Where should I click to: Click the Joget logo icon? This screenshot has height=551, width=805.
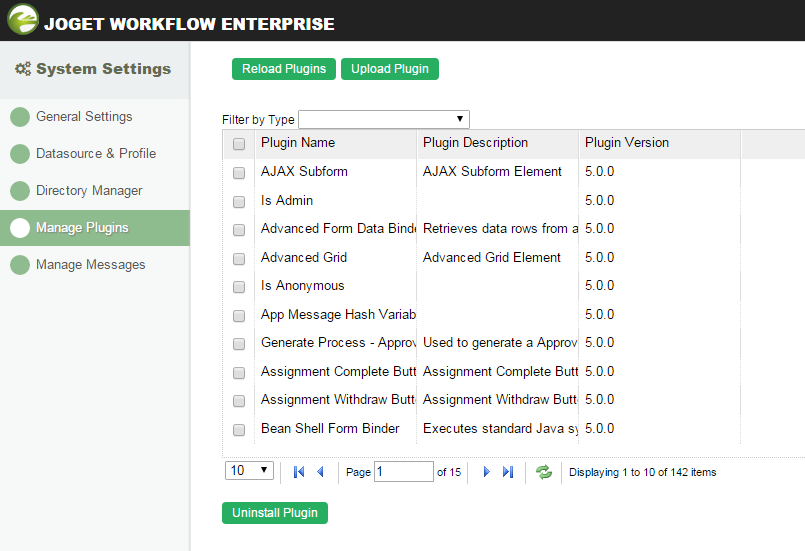tap(23, 21)
